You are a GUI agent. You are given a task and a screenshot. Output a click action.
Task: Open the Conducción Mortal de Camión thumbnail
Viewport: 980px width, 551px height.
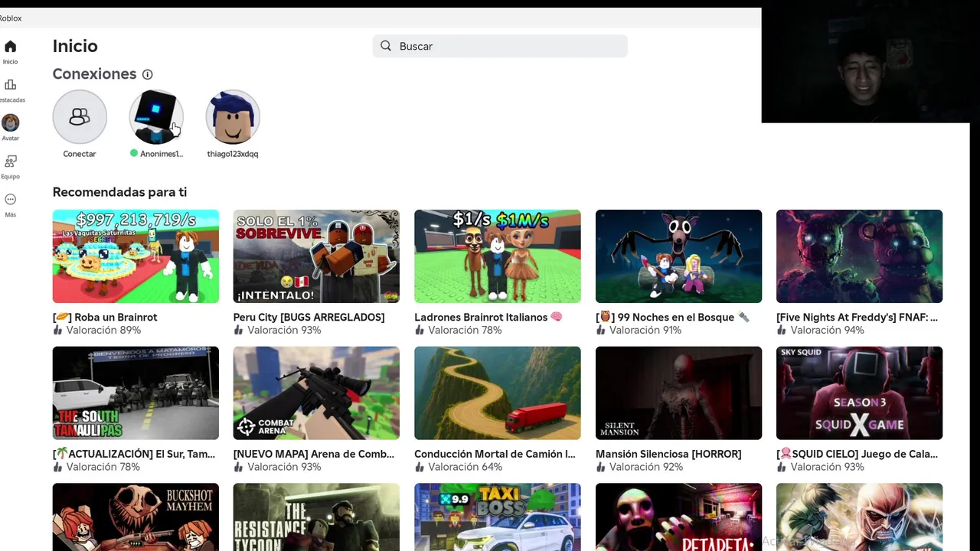pos(498,393)
